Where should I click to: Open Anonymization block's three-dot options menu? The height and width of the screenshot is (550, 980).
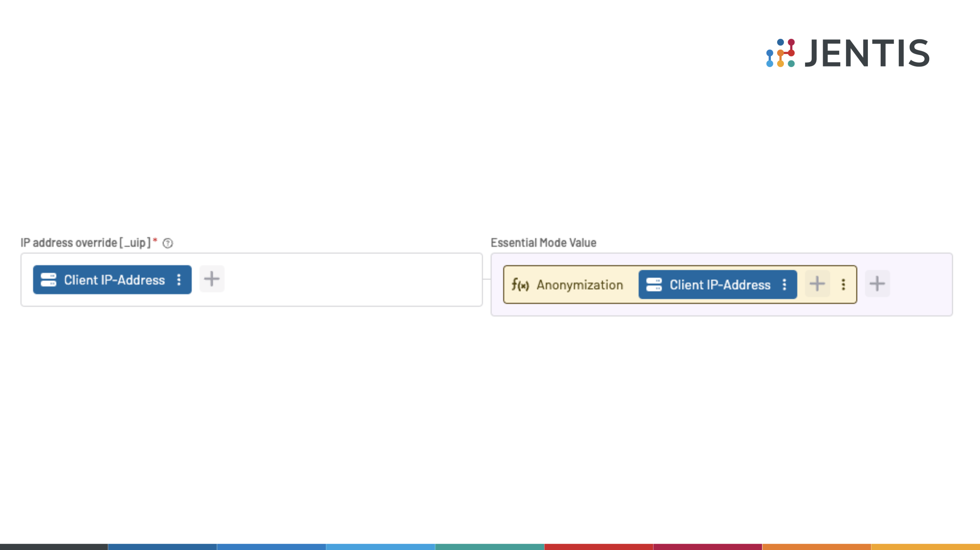pyautogui.click(x=844, y=285)
